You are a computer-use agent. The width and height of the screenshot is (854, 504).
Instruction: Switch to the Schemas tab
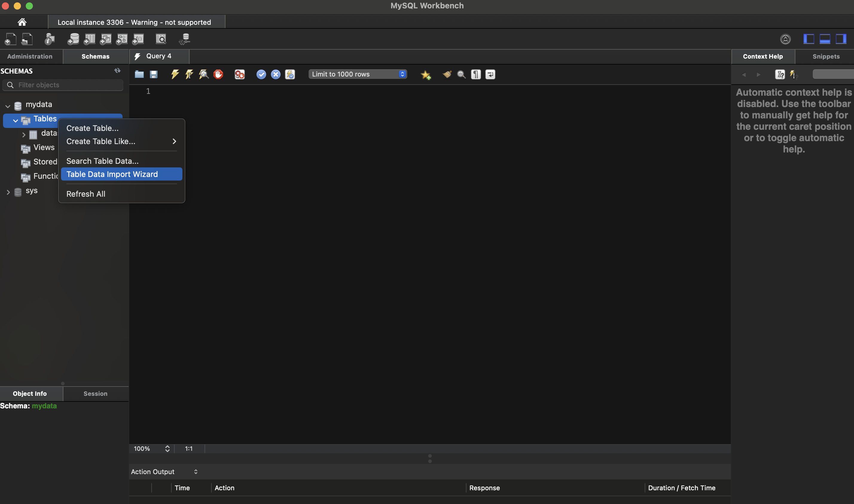tap(95, 56)
